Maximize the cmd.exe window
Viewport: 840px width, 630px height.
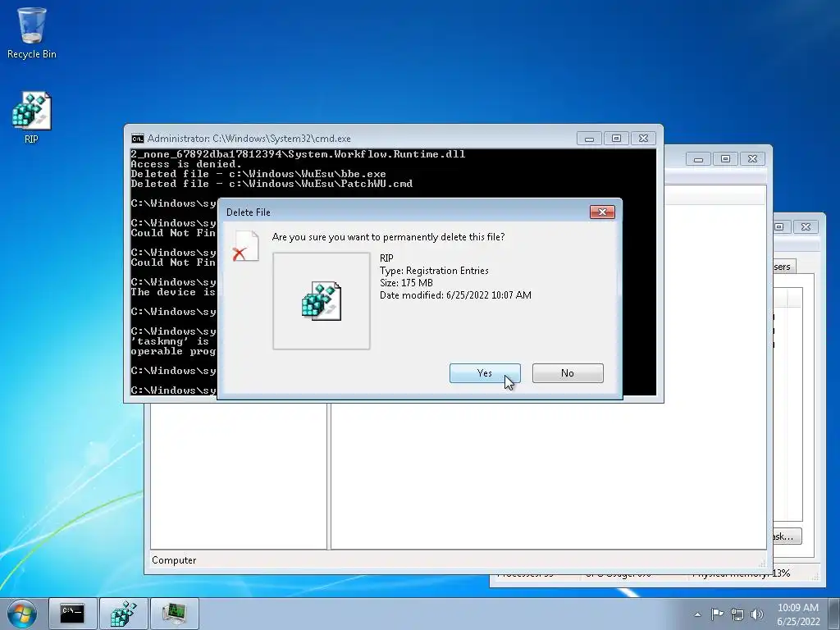(x=616, y=138)
